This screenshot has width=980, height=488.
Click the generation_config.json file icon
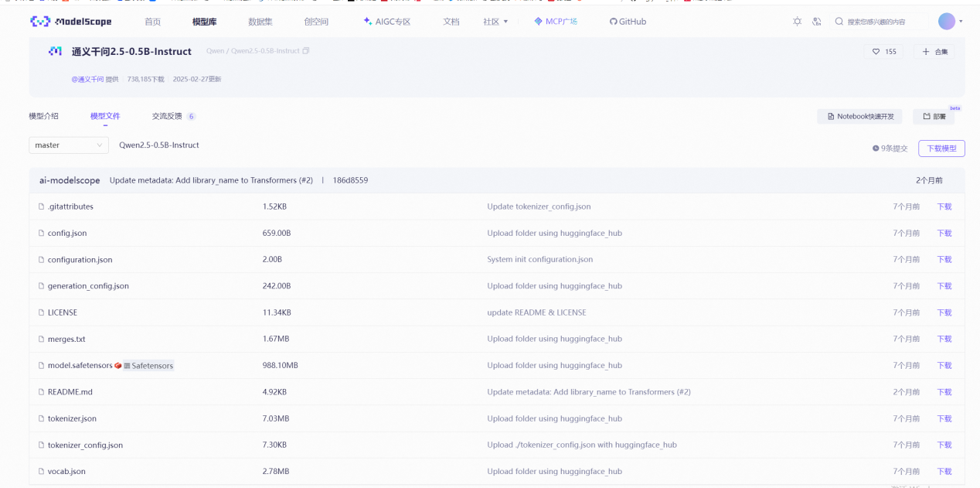tap(42, 286)
